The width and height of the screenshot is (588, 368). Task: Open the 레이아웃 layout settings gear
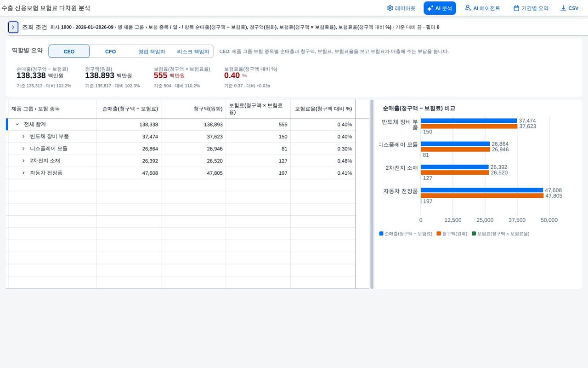point(401,8)
